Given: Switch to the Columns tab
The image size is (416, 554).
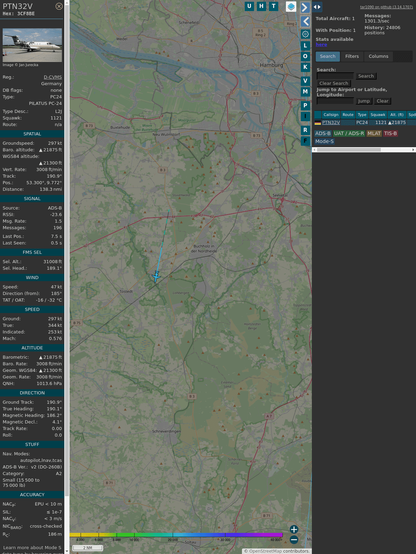Looking at the screenshot, I should (x=378, y=56).
